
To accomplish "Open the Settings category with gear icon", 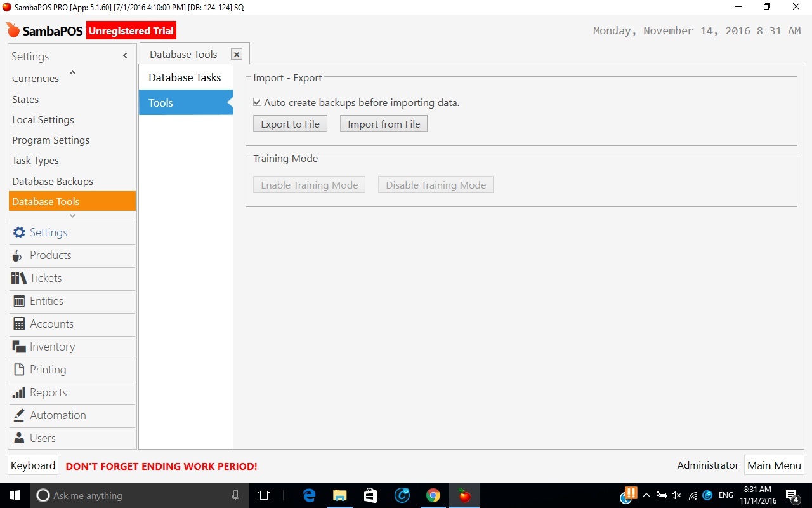I will click(x=72, y=232).
